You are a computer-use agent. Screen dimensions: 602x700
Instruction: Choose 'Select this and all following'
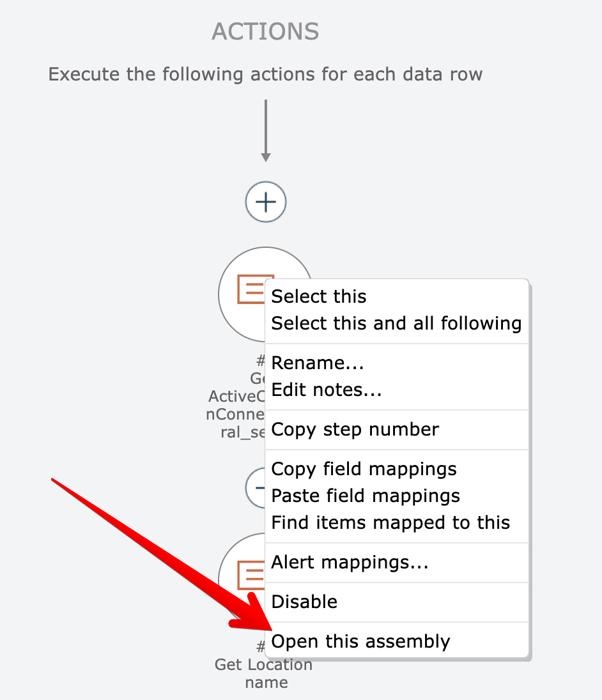tap(396, 323)
